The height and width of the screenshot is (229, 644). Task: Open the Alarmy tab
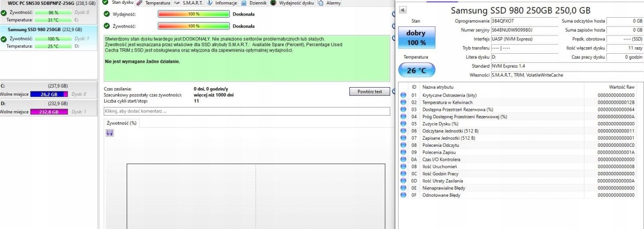tap(329, 3)
